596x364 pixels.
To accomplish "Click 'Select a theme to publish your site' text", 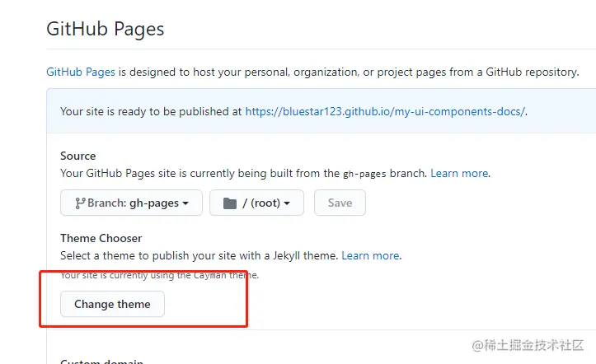I will (x=199, y=255).
